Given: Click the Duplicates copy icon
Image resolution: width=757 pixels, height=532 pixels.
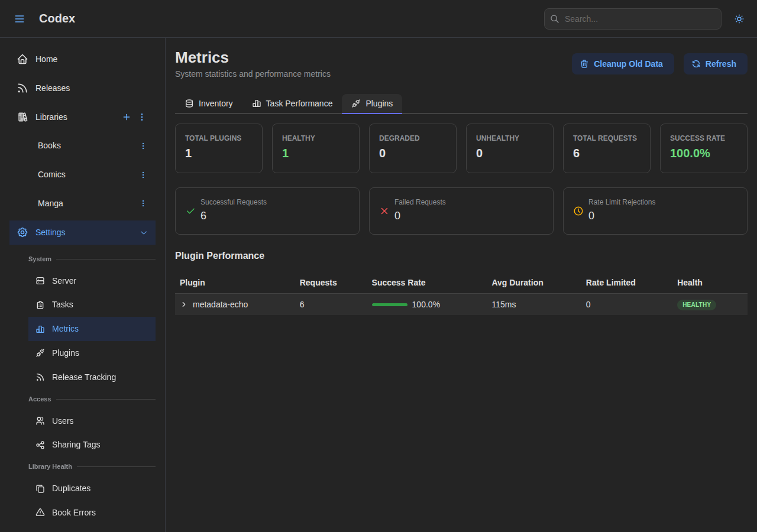Looking at the screenshot, I should (40, 488).
